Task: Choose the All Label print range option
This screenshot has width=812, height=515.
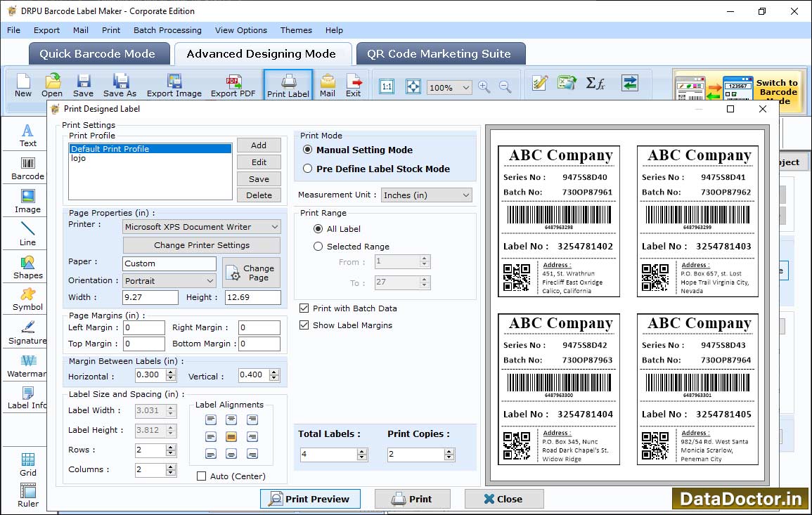Action: point(318,229)
